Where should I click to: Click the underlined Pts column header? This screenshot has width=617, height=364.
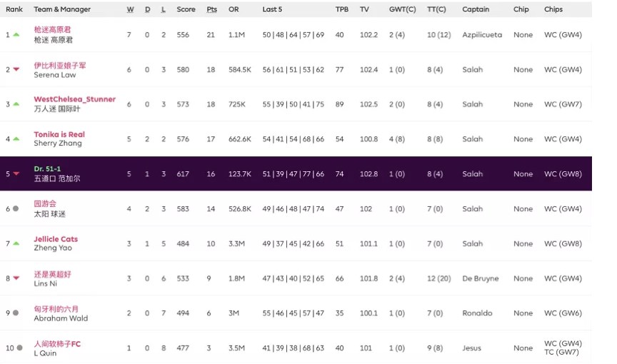[211, 9]
